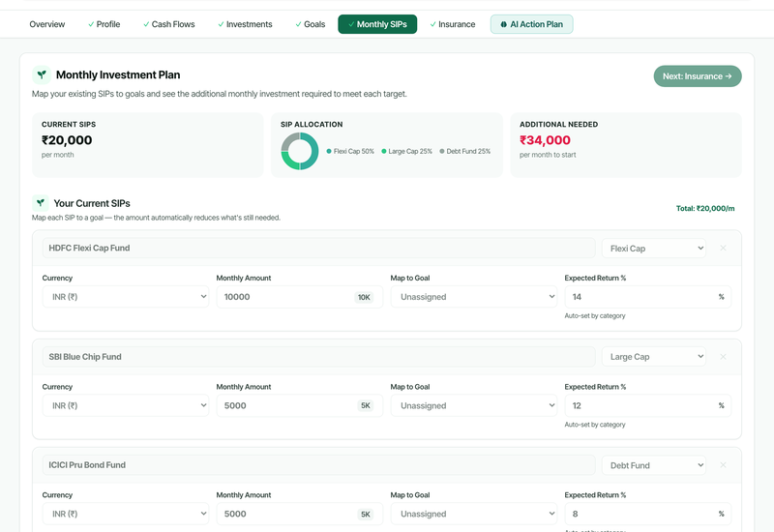Click the sprout icon beside Your Current SIPs
Viewport: 774px width, 532px height.
(41, 203)
